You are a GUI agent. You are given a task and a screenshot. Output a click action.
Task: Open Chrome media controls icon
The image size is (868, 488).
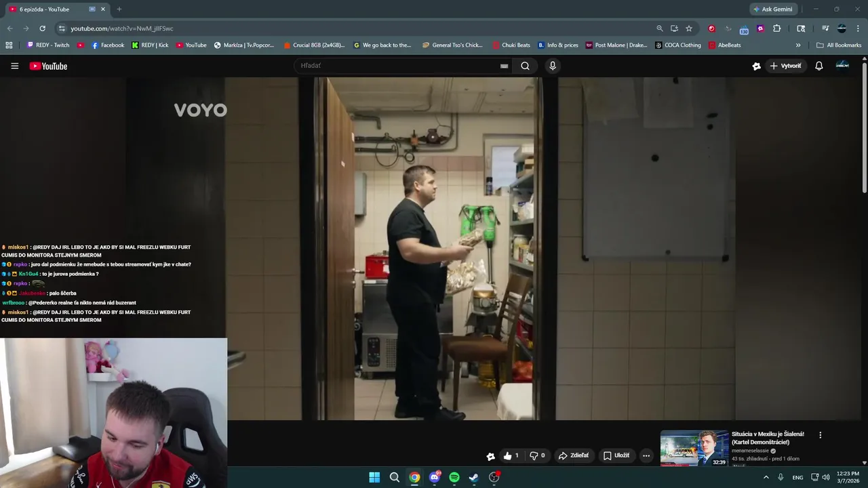pos(825,28)
